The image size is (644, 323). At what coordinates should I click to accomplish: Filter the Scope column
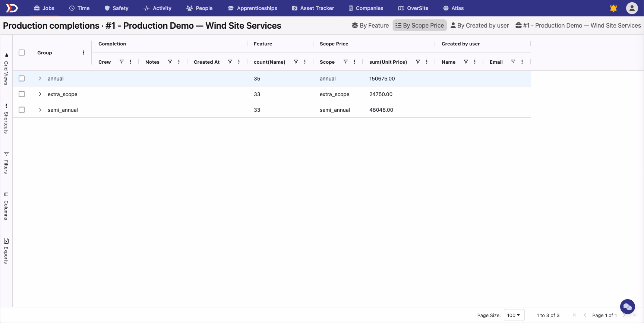pyautogui.click(x=345, y=62)
